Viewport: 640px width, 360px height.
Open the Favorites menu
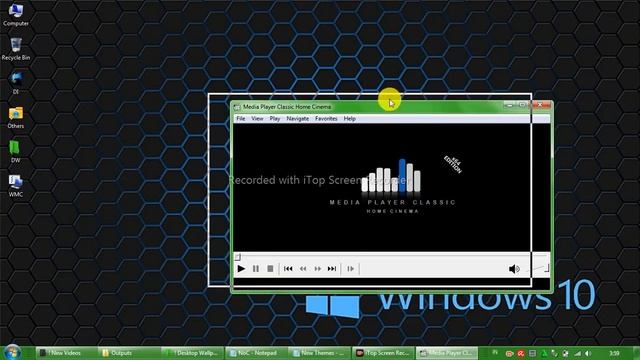pos(326,119)
